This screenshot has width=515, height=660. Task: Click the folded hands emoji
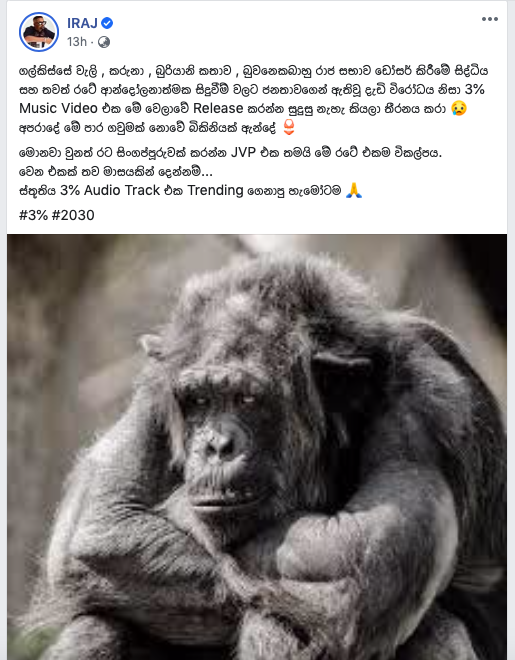(x=353, y=190)
